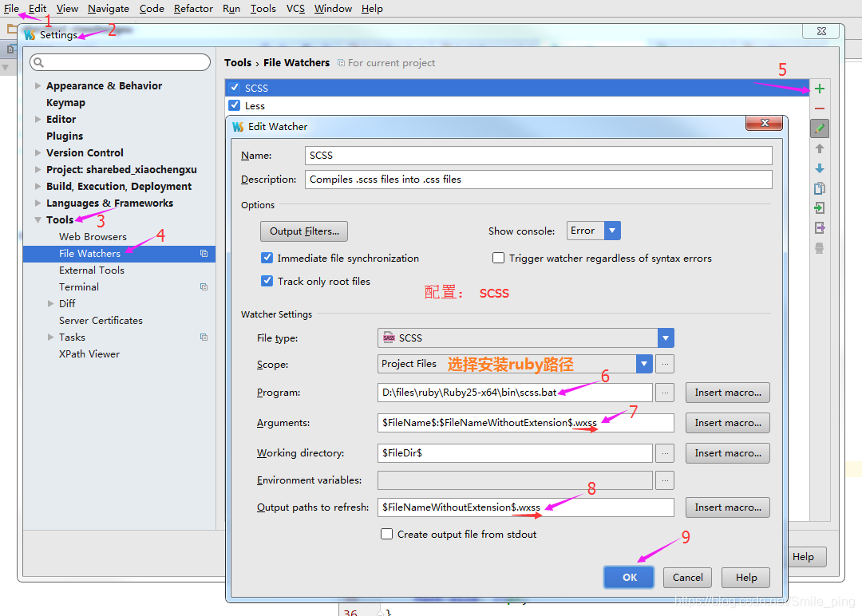Close the Settings window
This screenshot has width=862, height=616.
coord(821,31)
